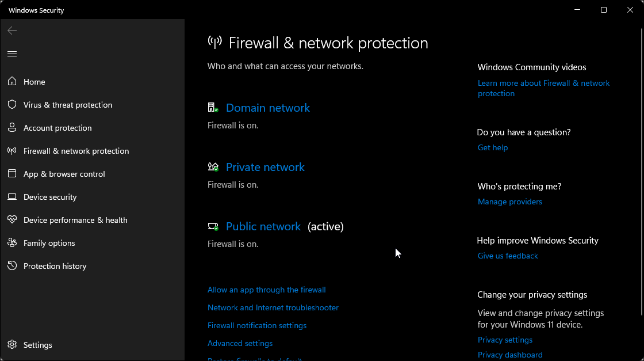This screenshot has height=361, width=644.
Task: Open Firewall notification settings link
Action: [x=257, y=326]
